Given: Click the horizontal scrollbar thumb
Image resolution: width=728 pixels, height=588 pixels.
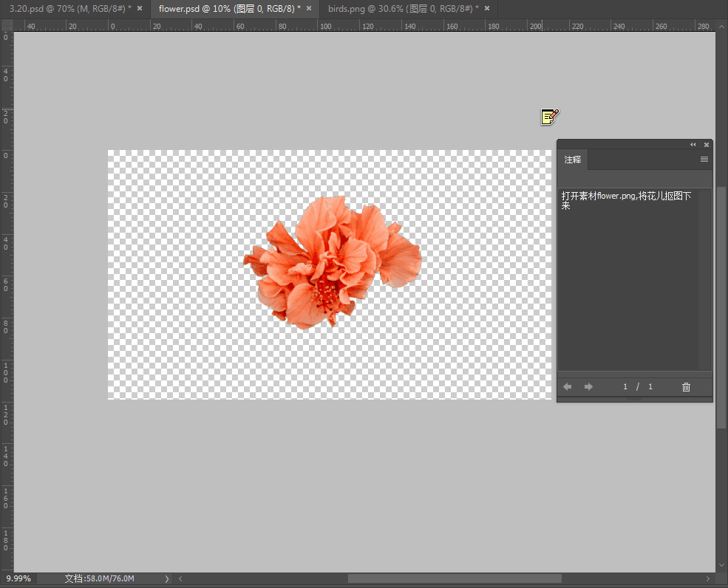Looking at the screenshot, I should point(455,578).
